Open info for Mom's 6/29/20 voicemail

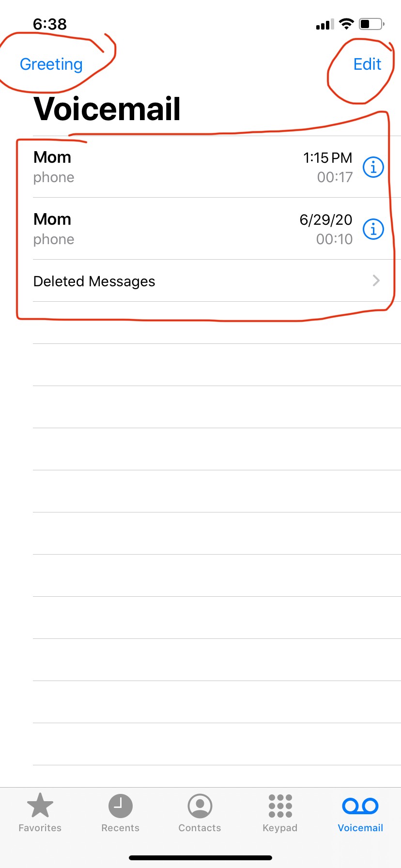tap(373, 229)
